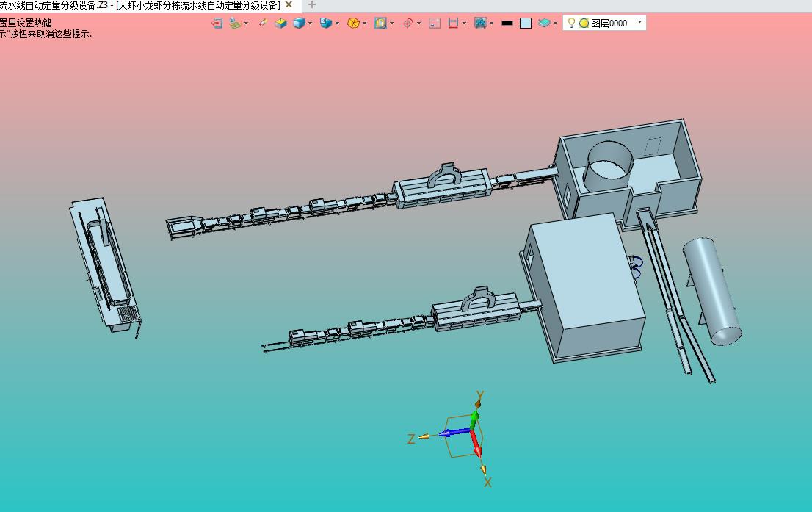Select the vertical cylinder inside the open room
The width and height of the screenshot is (812, 512).
tap(608, 166)
